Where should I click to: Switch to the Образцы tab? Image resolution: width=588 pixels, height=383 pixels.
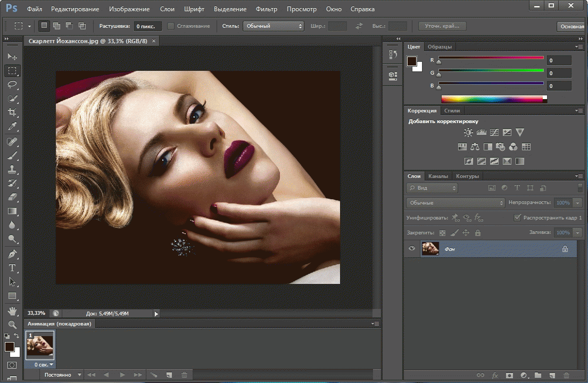click(440, 46)
